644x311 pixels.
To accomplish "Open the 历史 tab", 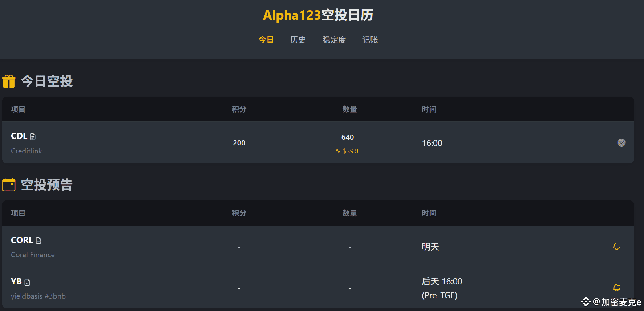I will [298, 40].
